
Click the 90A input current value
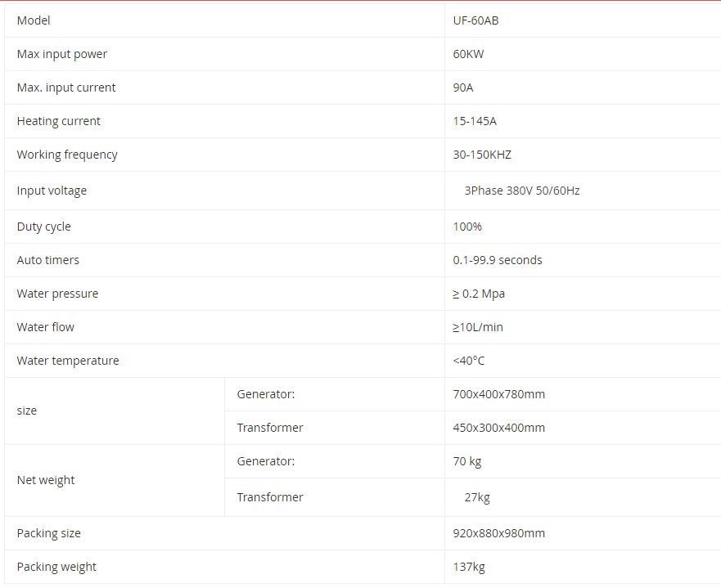(x=462, y=88)
